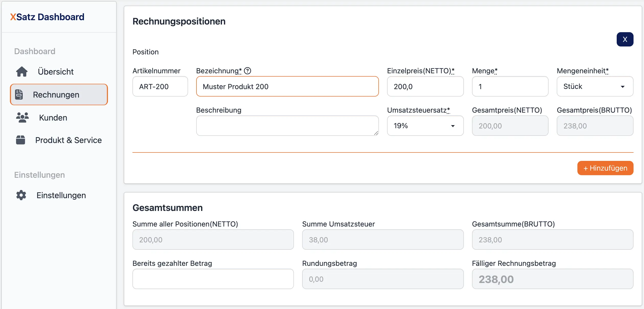Click the people icon beside Kunden
This screenshot has height=309, width=644.
(x=22, y=117)
